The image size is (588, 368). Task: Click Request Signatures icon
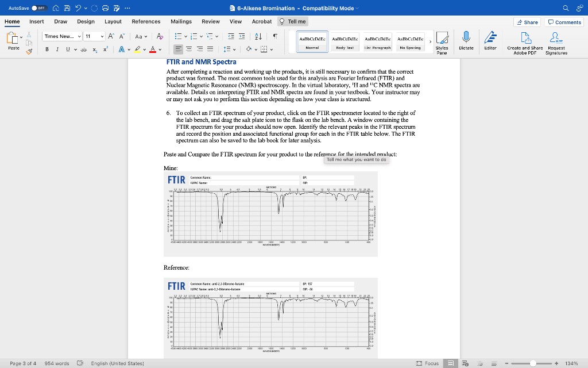(556, 43)
